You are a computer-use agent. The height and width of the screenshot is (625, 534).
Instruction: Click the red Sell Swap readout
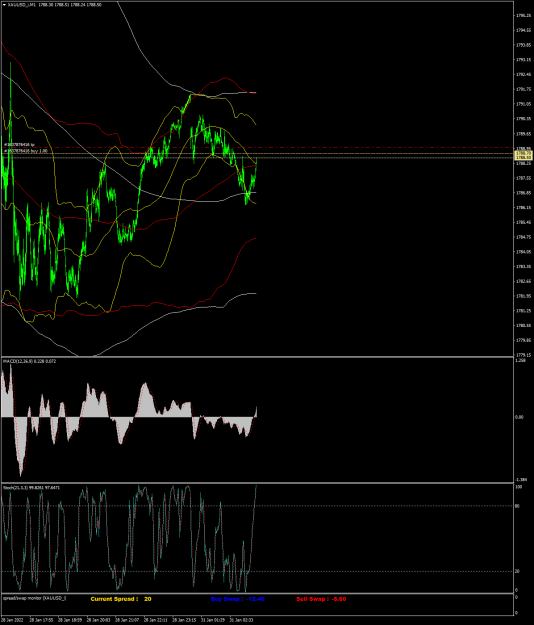321,599
